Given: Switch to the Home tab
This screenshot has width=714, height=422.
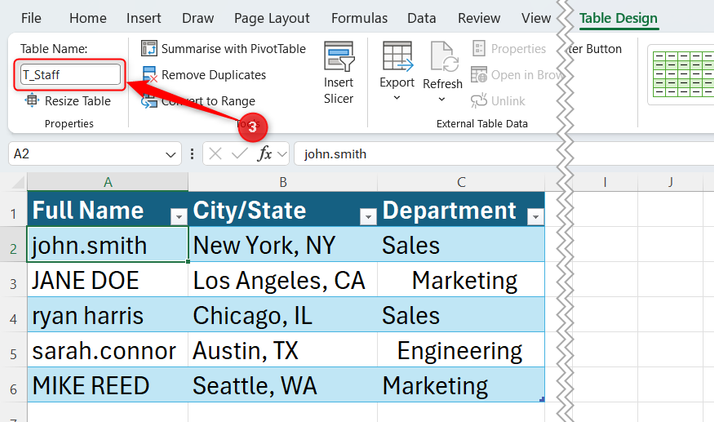Looking at the screenshot, I should coord(87,18).
